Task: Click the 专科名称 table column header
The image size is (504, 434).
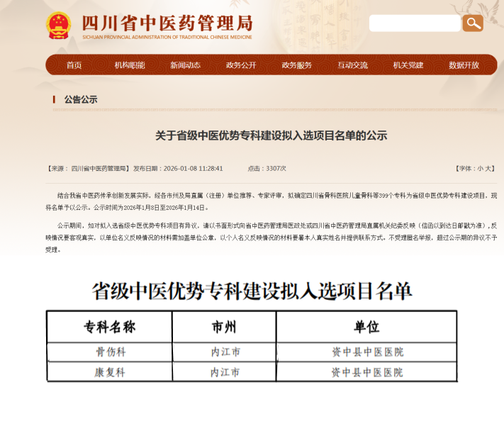Action: (110, 327)
